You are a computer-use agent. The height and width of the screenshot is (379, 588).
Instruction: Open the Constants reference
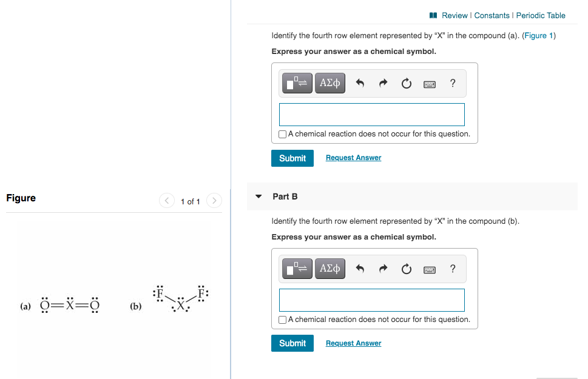pos(492,15)
